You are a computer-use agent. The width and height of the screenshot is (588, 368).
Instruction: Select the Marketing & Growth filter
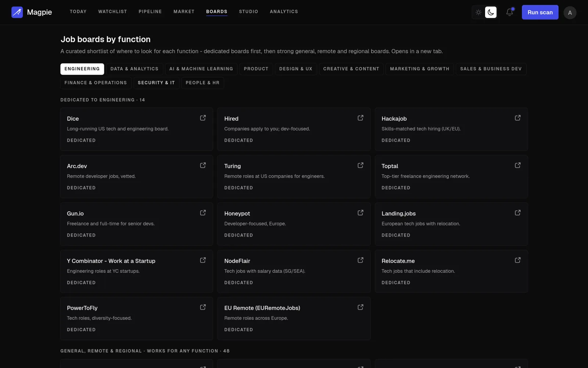pos(420,69)
